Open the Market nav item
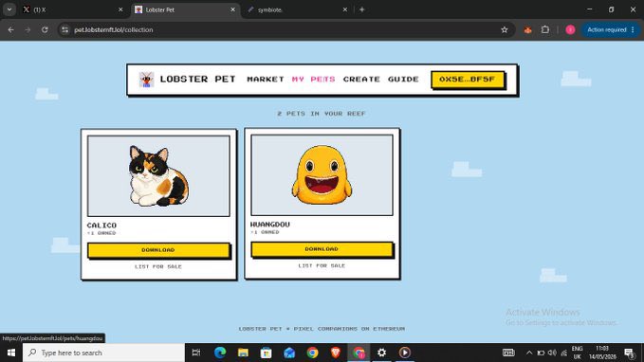Viewport: 644px width, 362px height. pos(266,80)
